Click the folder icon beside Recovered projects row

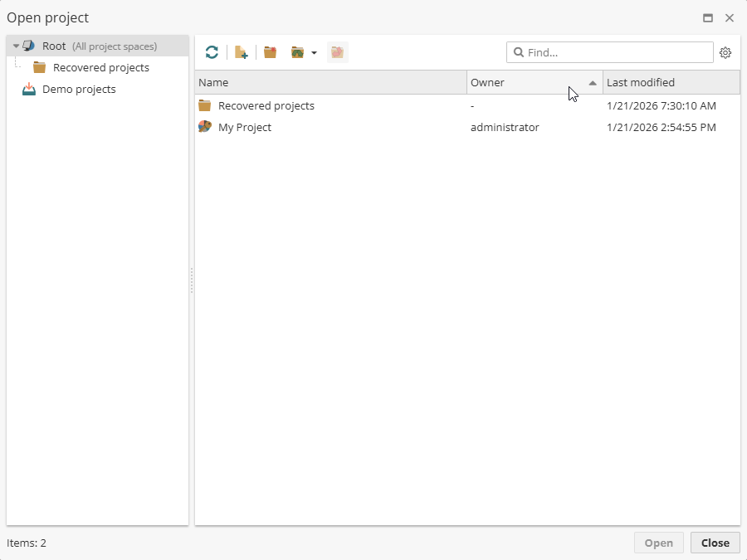pyautogui.click(x=204, y=105)
